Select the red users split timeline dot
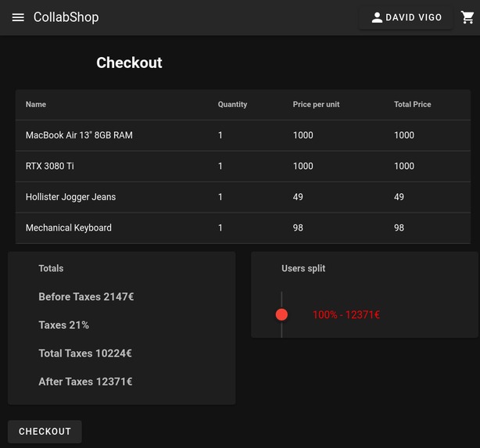The image size is (480, 448). (x=281, y=314)
